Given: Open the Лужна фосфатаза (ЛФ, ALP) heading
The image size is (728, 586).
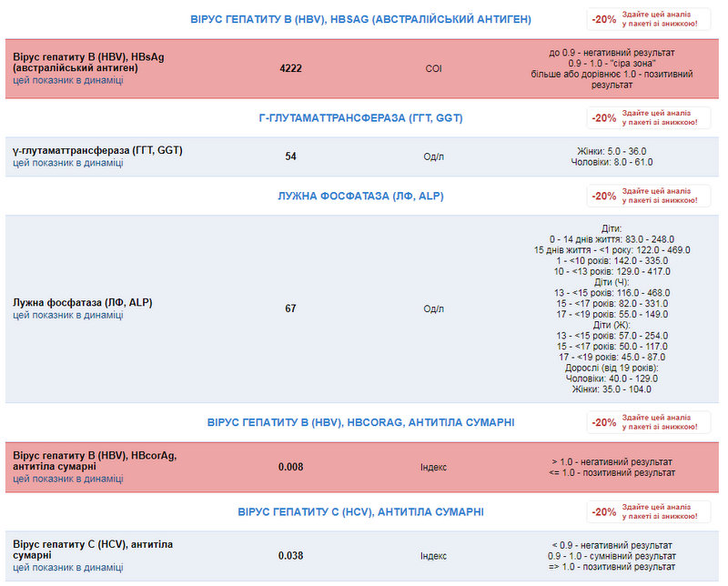Looking at the screenshot, I should pyautogui.click(x=360, y=196).
